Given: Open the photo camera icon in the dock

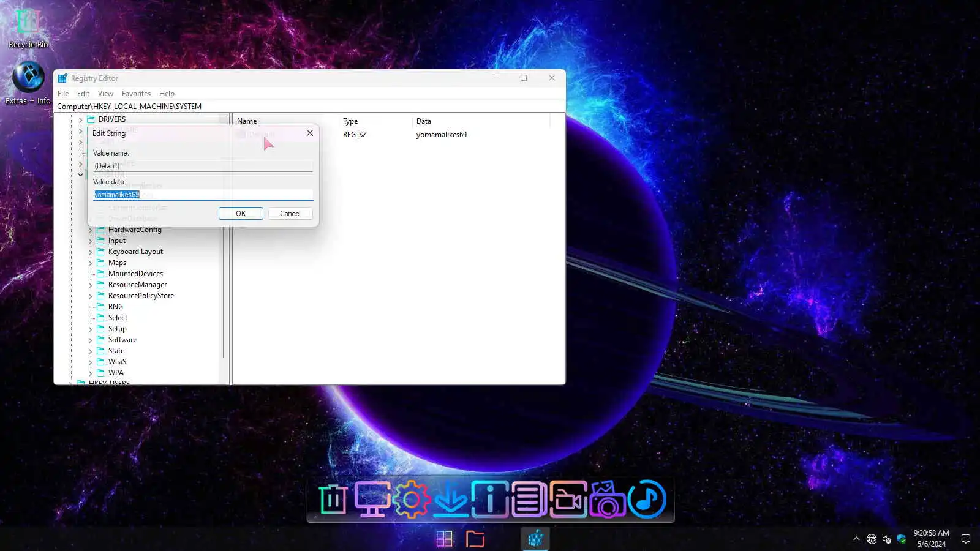Looking at the screenshot, I should click(607, 500).
